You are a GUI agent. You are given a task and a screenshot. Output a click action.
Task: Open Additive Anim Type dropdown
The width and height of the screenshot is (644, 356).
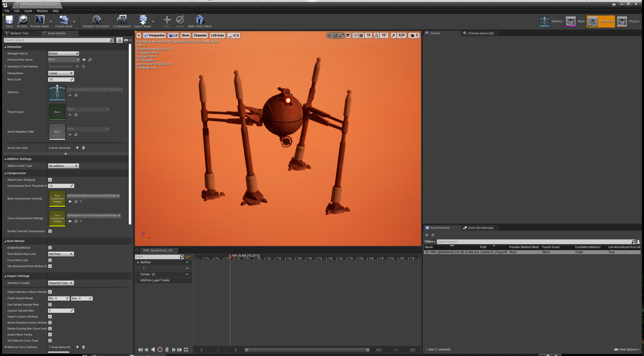click(x=63, y=166)
